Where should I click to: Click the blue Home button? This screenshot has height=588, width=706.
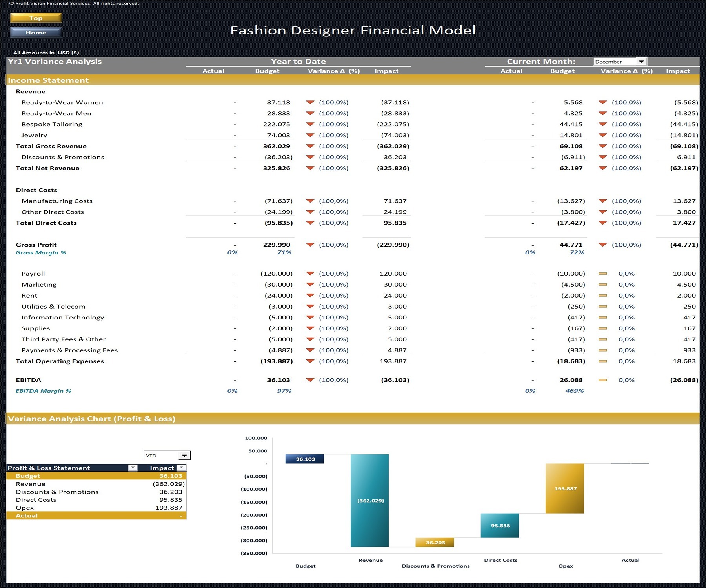tap(36, 33)
